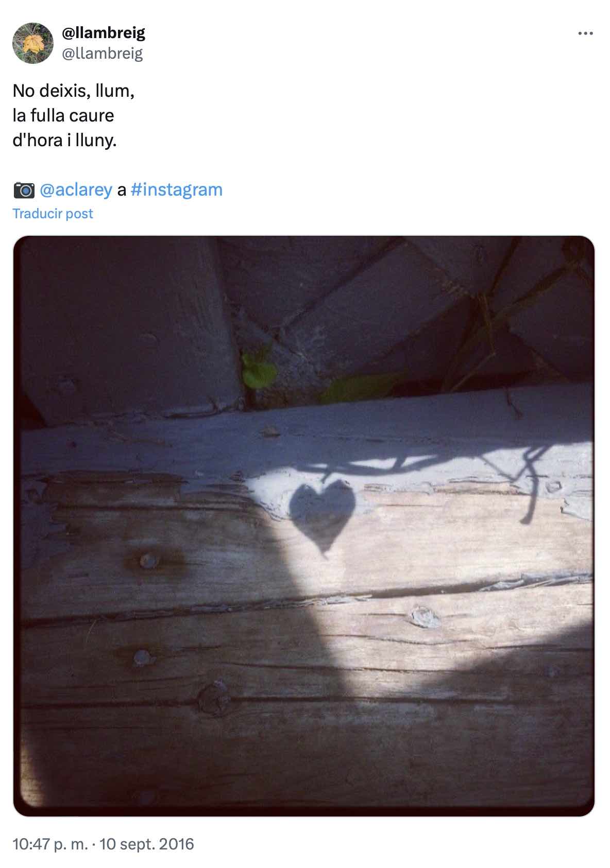The width and height of the screenshot is (610, 868).
Task: Open the @aclarey mention link
Action: (x=76, y=190)
